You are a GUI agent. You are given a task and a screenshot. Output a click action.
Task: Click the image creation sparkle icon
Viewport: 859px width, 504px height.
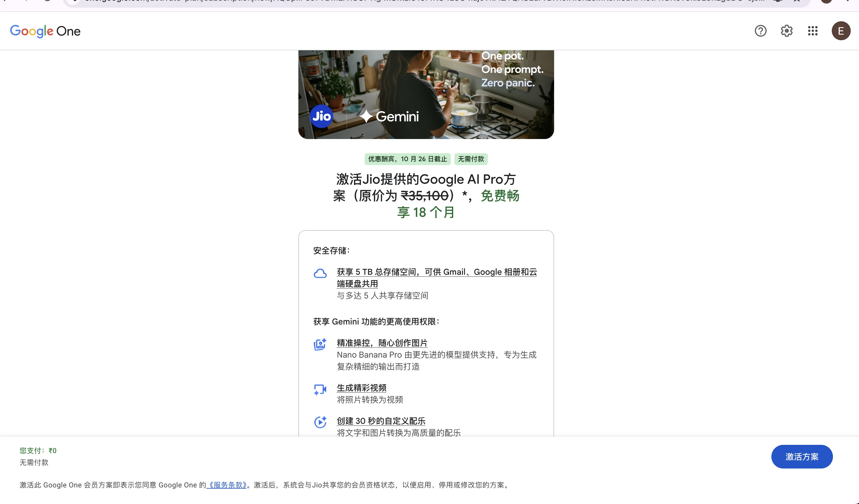tap(320, 344)
